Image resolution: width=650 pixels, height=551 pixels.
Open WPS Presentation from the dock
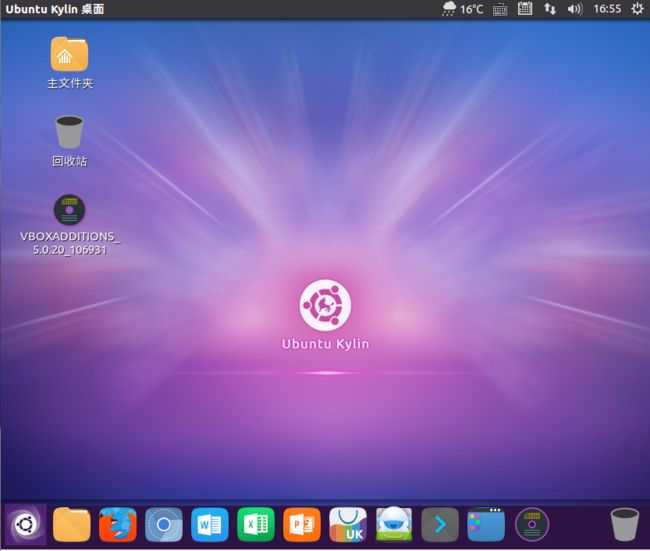coord(302,524)
